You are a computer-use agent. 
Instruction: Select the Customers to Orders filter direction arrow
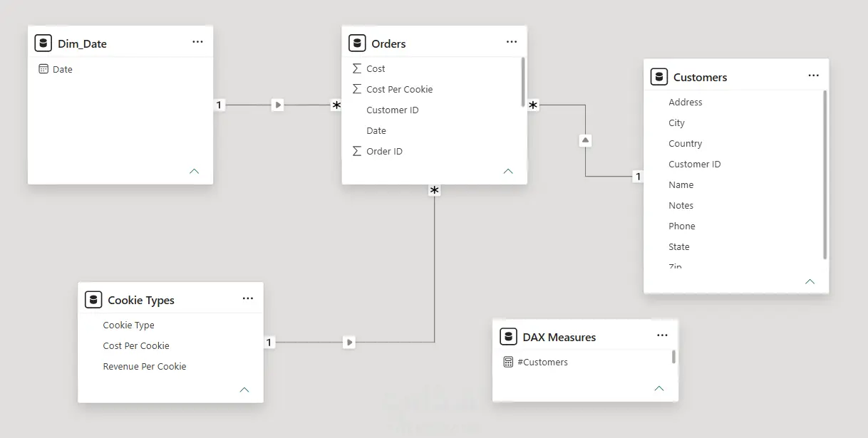(585, 140)
